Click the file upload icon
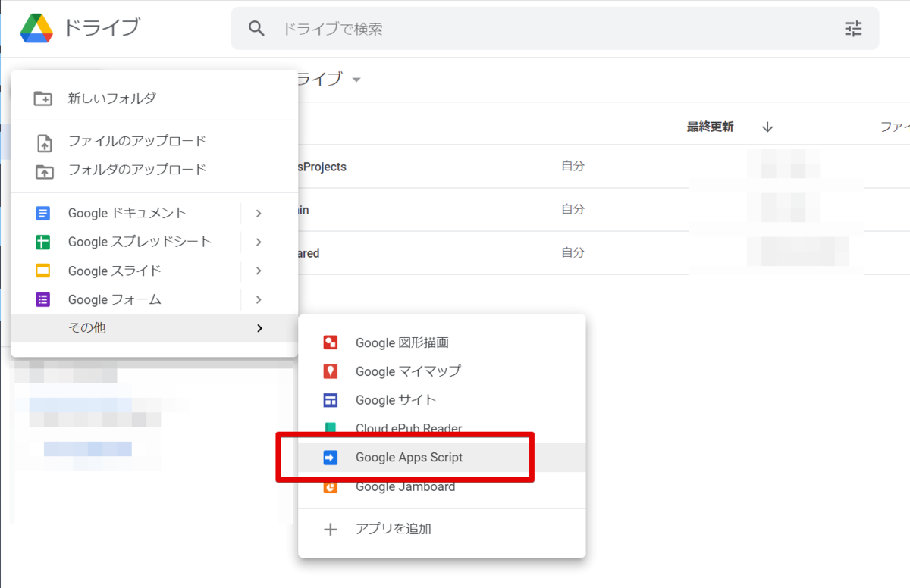This screenshot has height=588, width=910. (x=44, y=142)
